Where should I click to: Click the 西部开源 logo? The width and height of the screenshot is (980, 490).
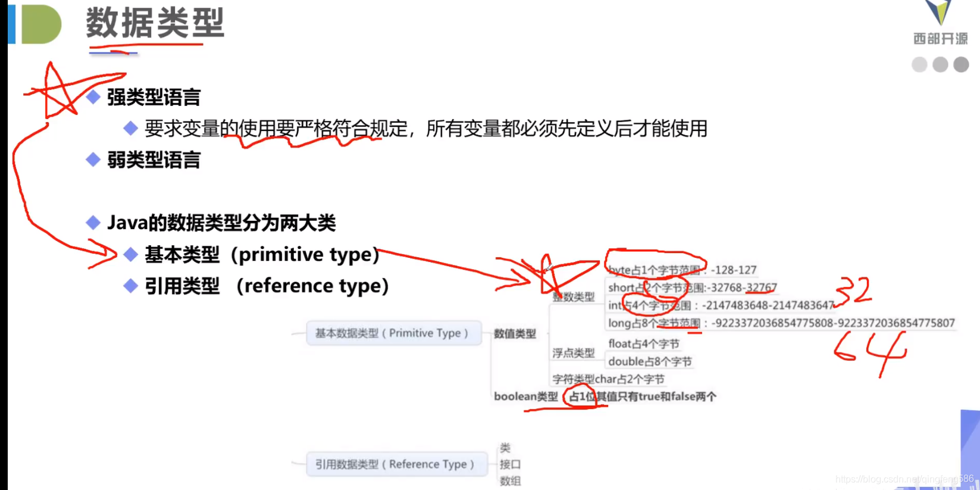click(x=940, y=24)
